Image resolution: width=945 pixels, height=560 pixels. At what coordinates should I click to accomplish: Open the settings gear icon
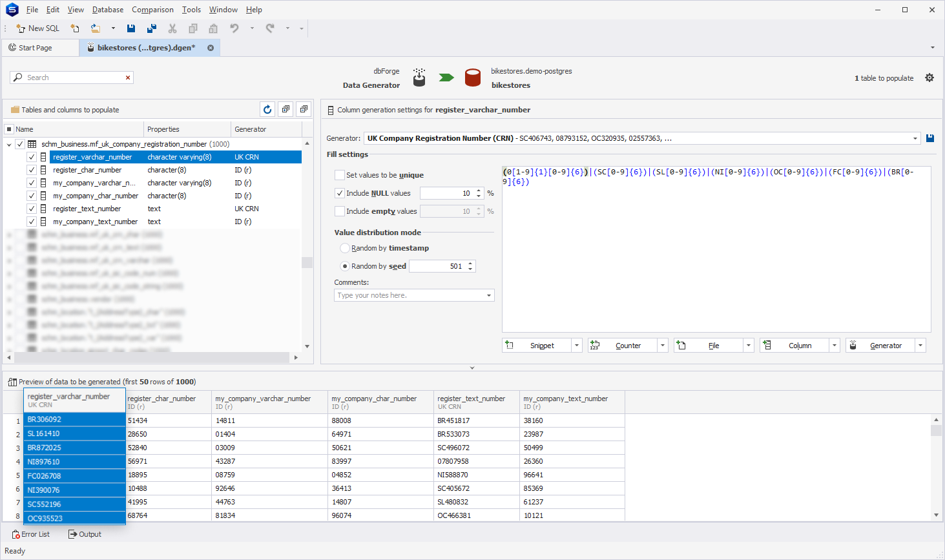click(929, 78)
